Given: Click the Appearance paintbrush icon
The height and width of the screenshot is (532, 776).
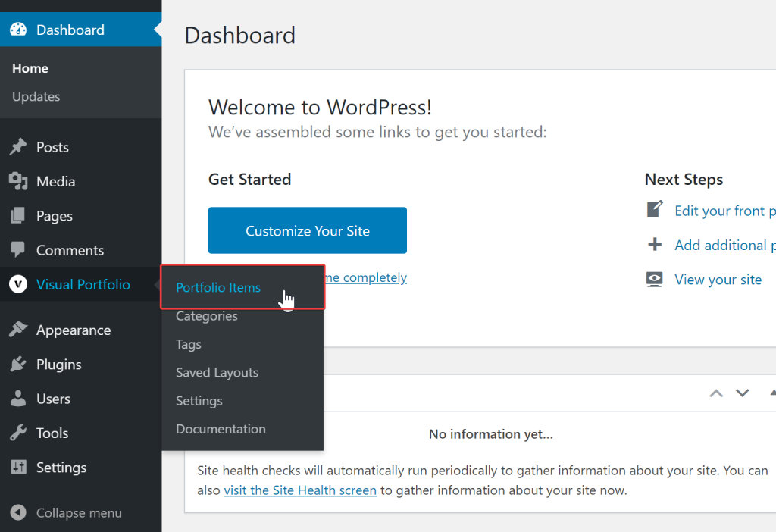Looking at the screenshot, I should [18, 330].
